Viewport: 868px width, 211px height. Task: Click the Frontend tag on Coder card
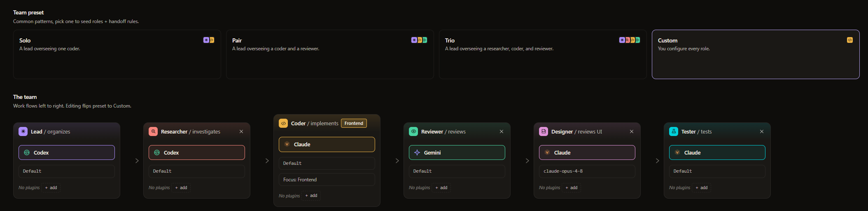click(354, 123)
